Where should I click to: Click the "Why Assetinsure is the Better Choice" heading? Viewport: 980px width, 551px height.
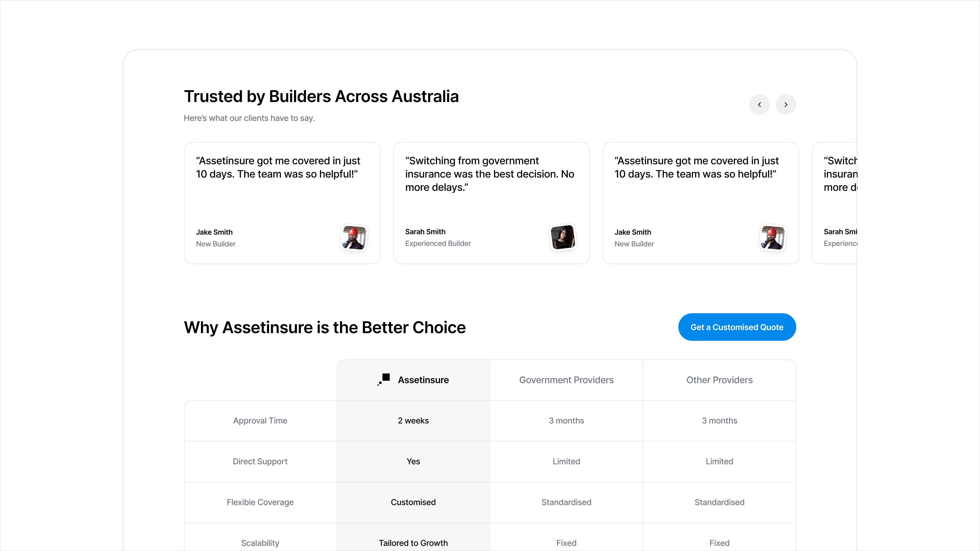[324, 327]
